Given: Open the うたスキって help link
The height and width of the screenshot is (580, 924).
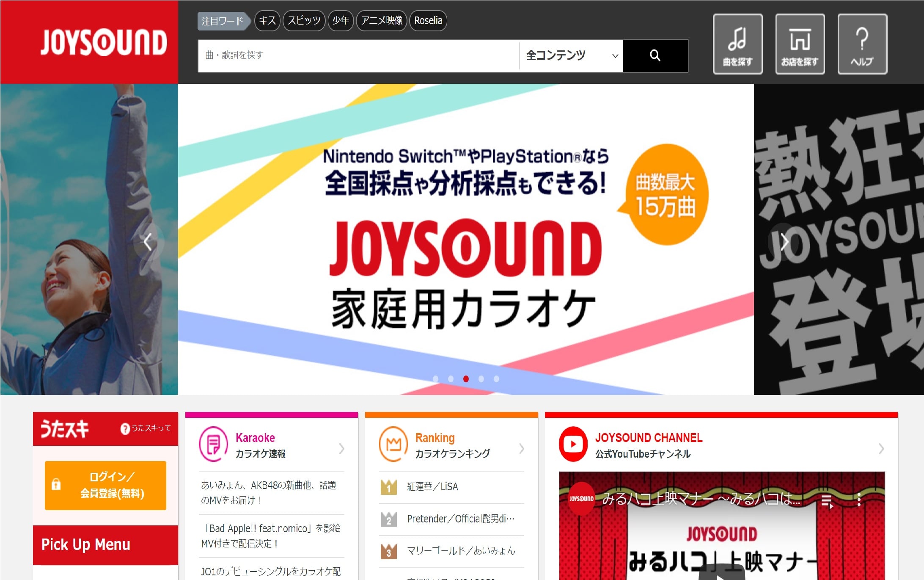Looking at the screenshot, I should (x=146, y=428).
